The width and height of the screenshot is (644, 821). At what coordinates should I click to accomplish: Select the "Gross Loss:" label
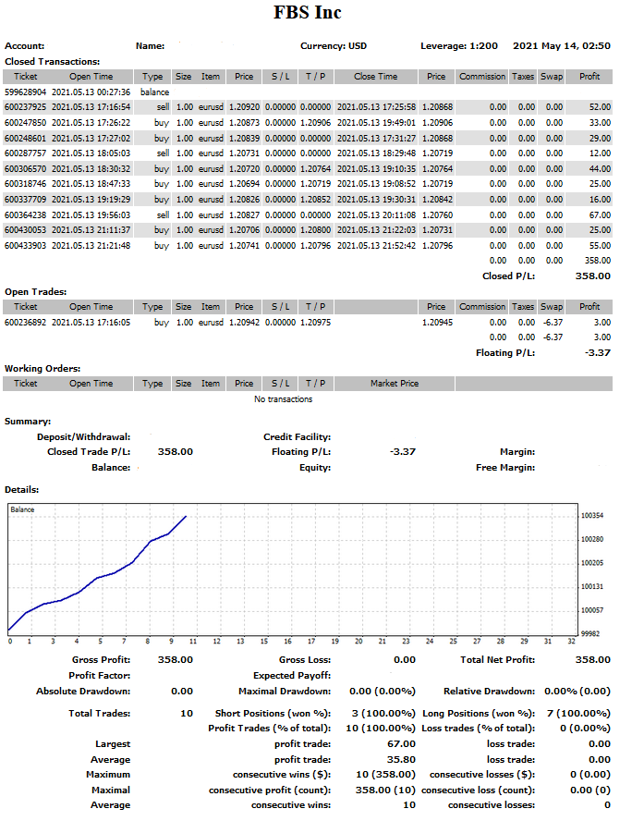tap(305, 660)
